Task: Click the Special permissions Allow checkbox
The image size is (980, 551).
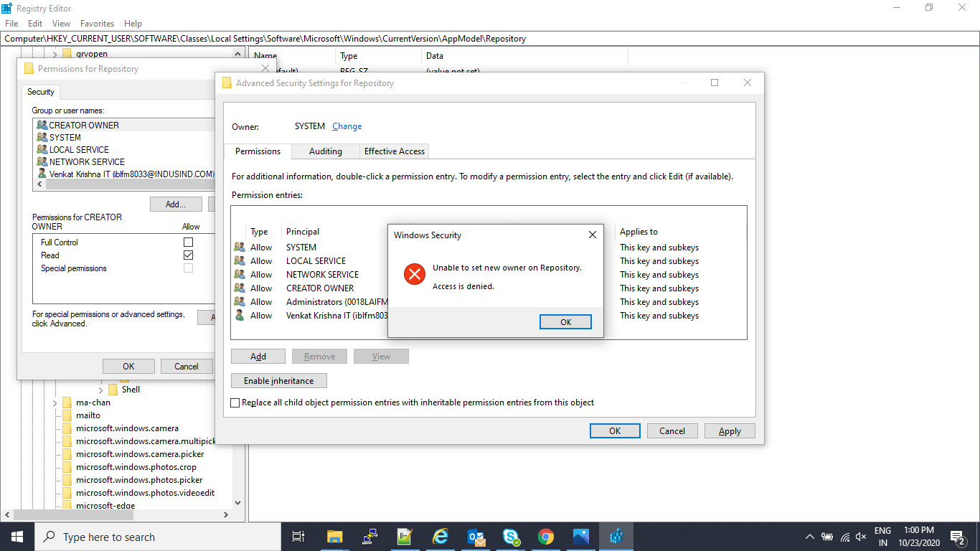Action: [188, 268]
